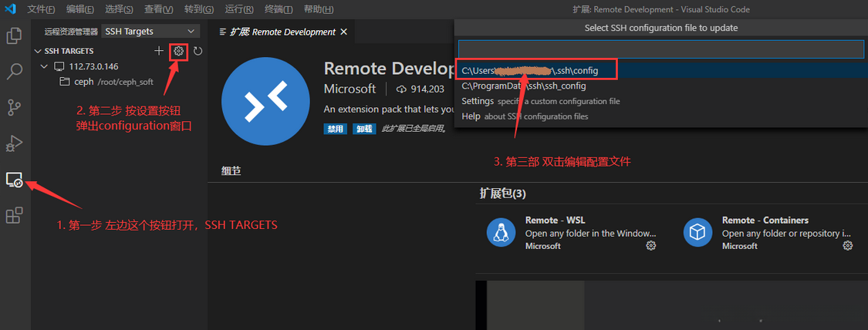Click the VS Code logo icon
Screen dimensions: 868x330
click(x=11, y=9)
